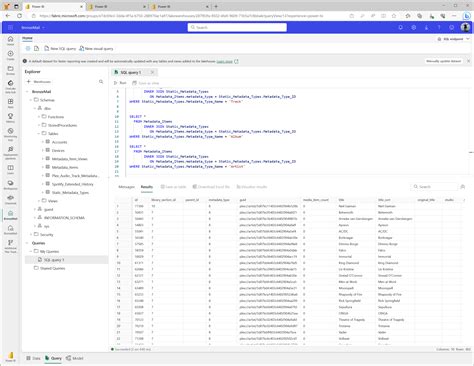Collapse the Tables folder
The width and height of the screenshot is (474, 366).
pos(39,134)
